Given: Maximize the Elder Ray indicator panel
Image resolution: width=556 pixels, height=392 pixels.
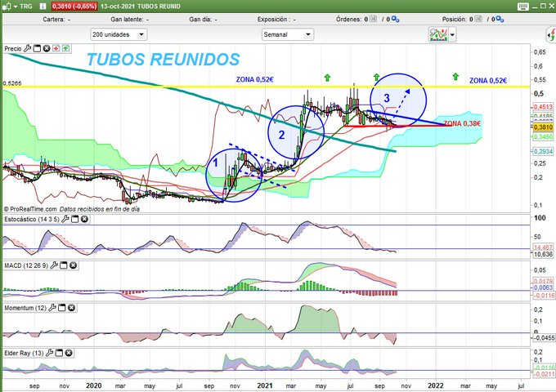Looking at the screenshot, I should pos(59,353).
